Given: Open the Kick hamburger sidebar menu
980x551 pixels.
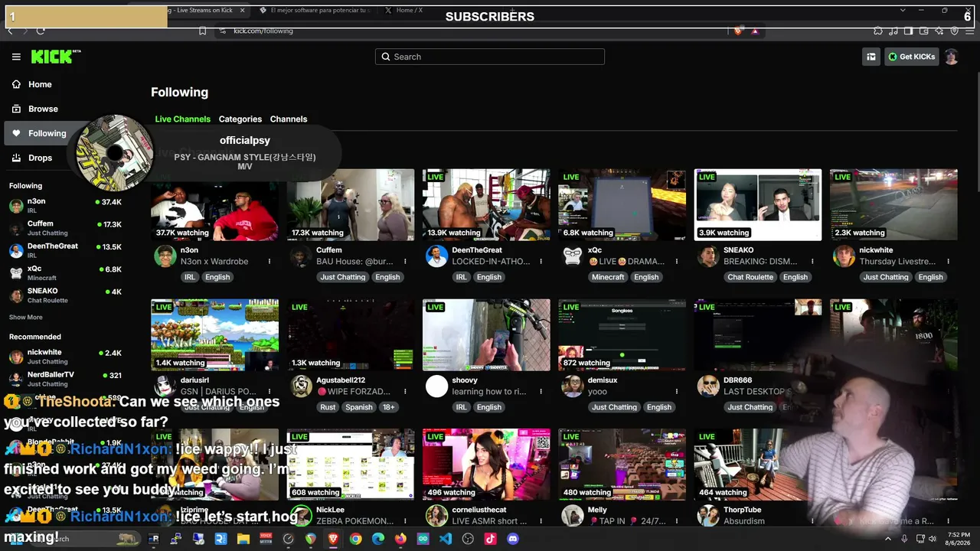Looking at the screenshot, I should [16, 57].
